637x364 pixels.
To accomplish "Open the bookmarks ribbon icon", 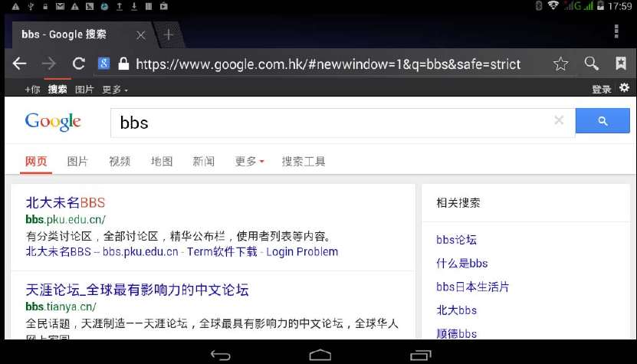I will [x=621, y=63].
